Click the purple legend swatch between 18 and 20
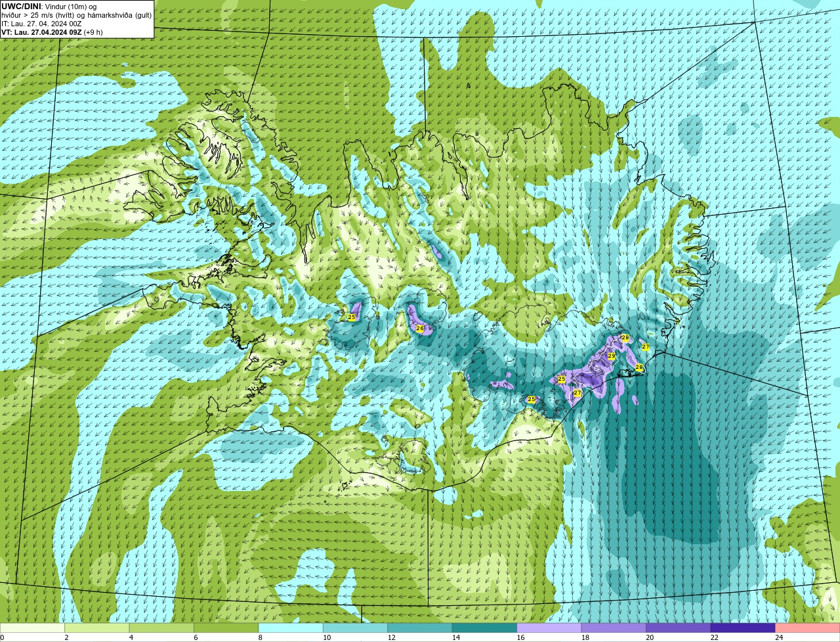840x642 pixels. point(614,628)
